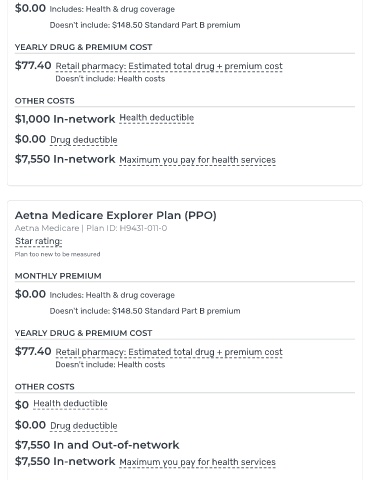
Task: Open first plan's Maximum you pay for health services
Action: (197, 160)
